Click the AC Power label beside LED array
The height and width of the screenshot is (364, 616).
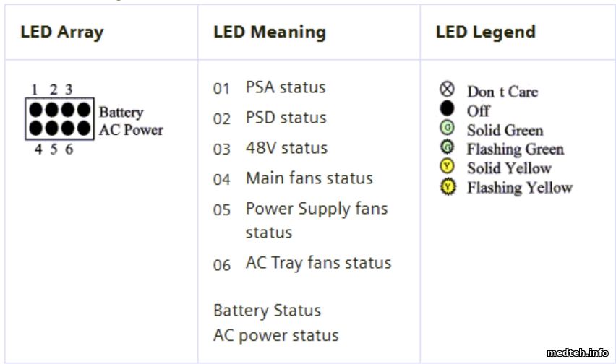[131, 130]
